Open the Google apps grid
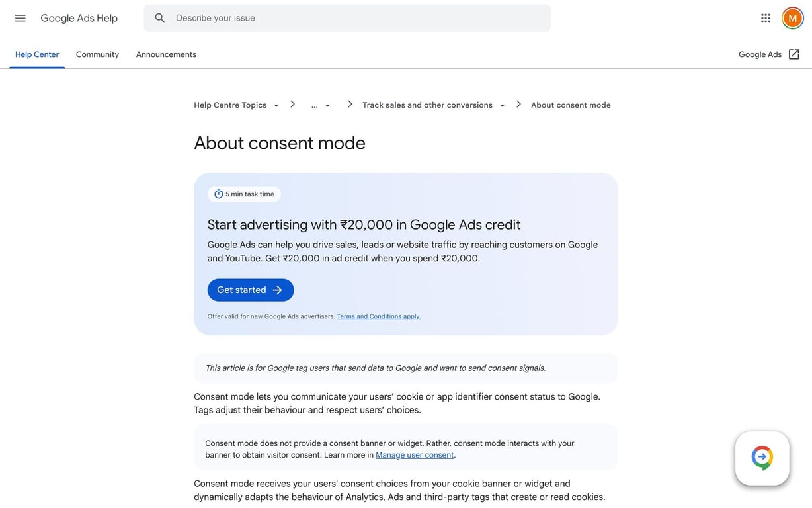 pyautogui.click(x=766, y=18)
